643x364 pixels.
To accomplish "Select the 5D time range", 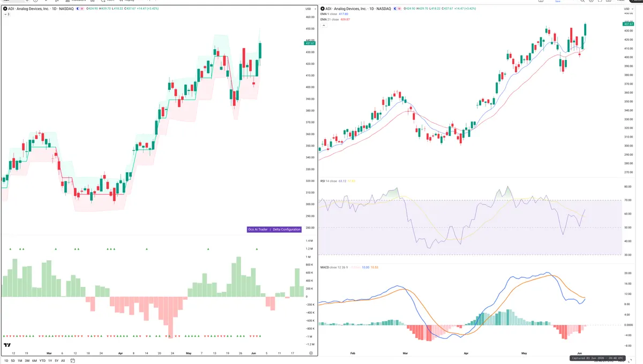I will (13, 361).
